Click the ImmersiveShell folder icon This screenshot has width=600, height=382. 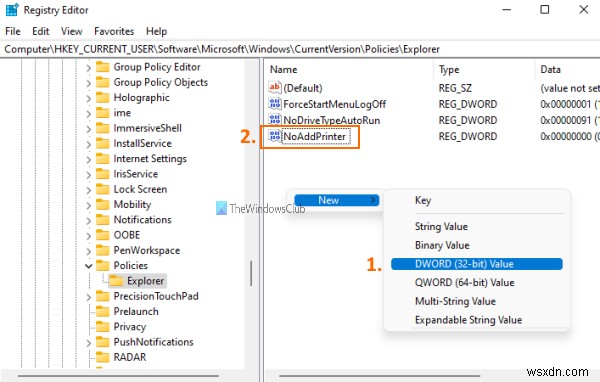[x=103, y=128]
